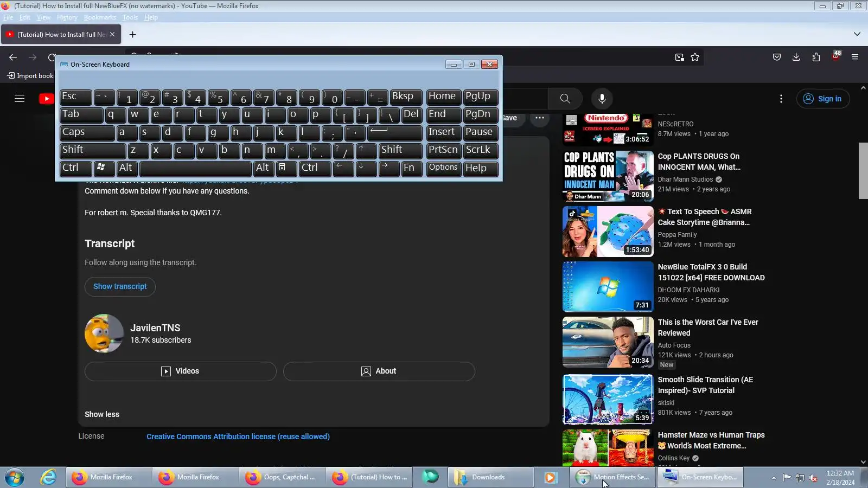This screenshot has width=868, height=488.
Task: Toggle Caps lock key on keyboard
Action: [x=87, y=132]
